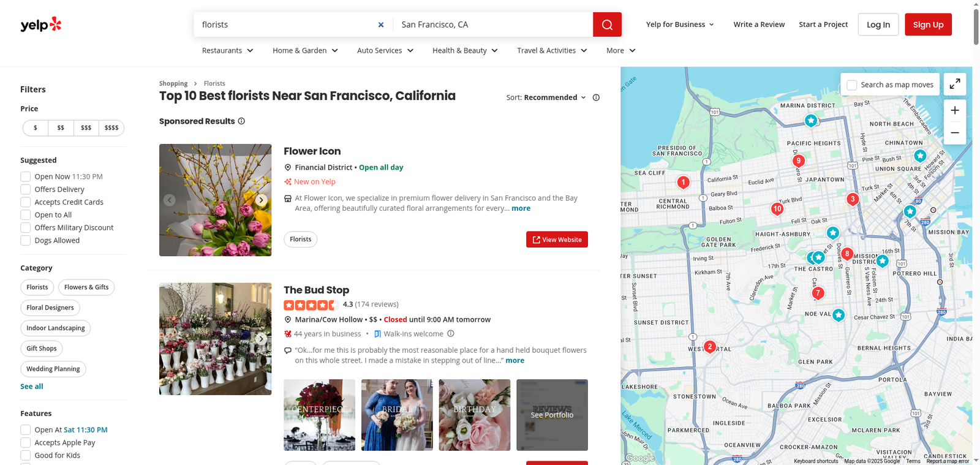Viewport: 980px width, 465px height.
Task: Expand categories with See all
Action: pos(32,387)
